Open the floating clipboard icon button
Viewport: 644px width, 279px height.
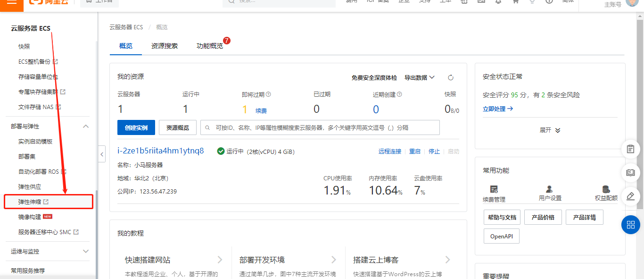[631, 149]
